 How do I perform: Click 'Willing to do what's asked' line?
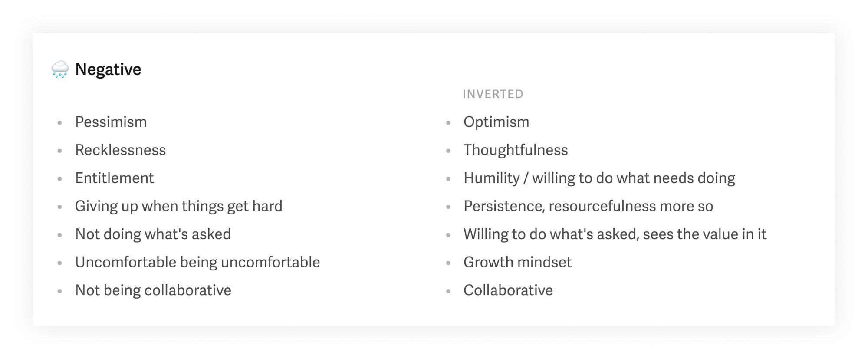click(615, 234)
